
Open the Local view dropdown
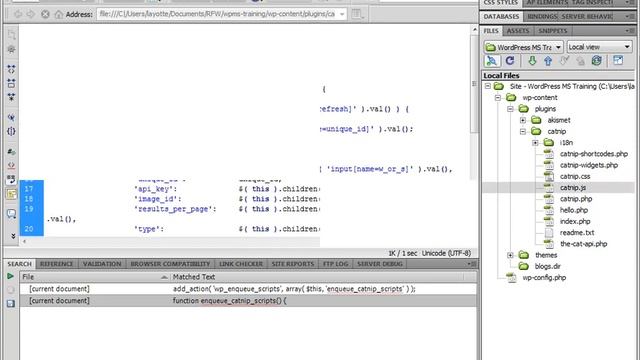(x=599, y=47)
